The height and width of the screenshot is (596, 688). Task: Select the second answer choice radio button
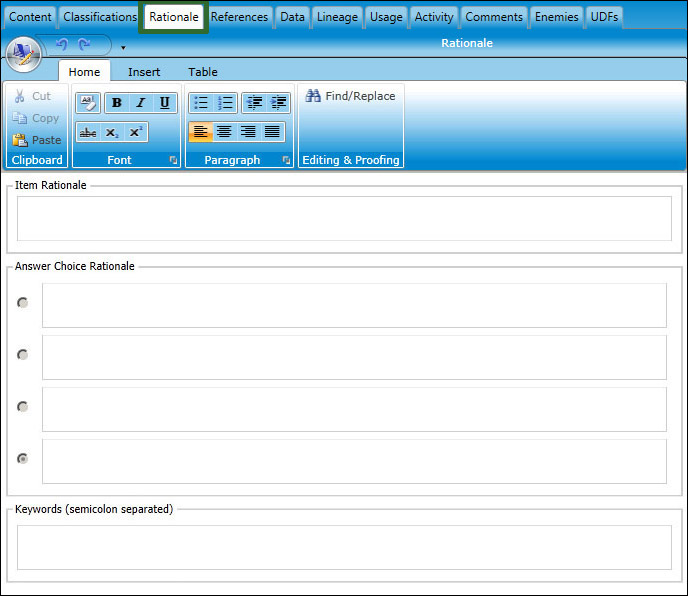pos(23,354)
